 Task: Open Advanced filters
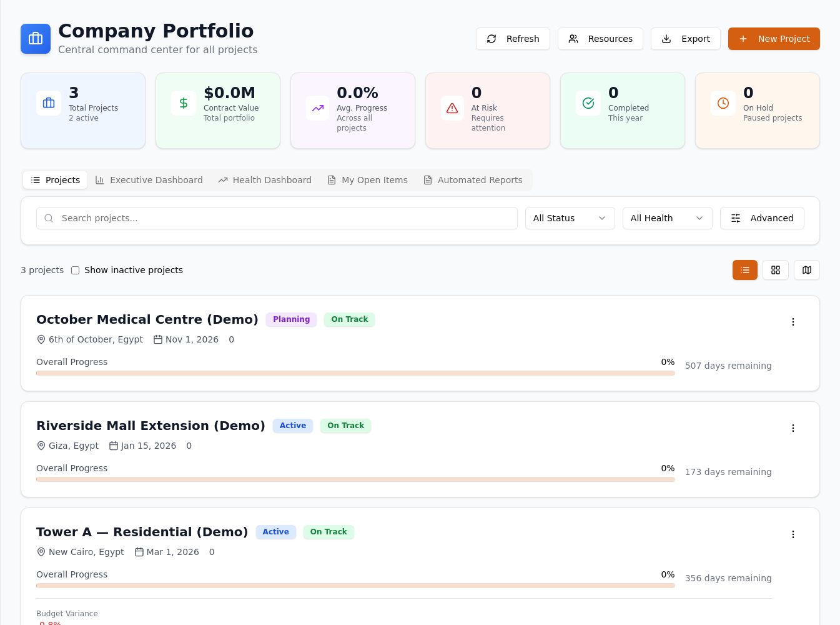[762, 218]
